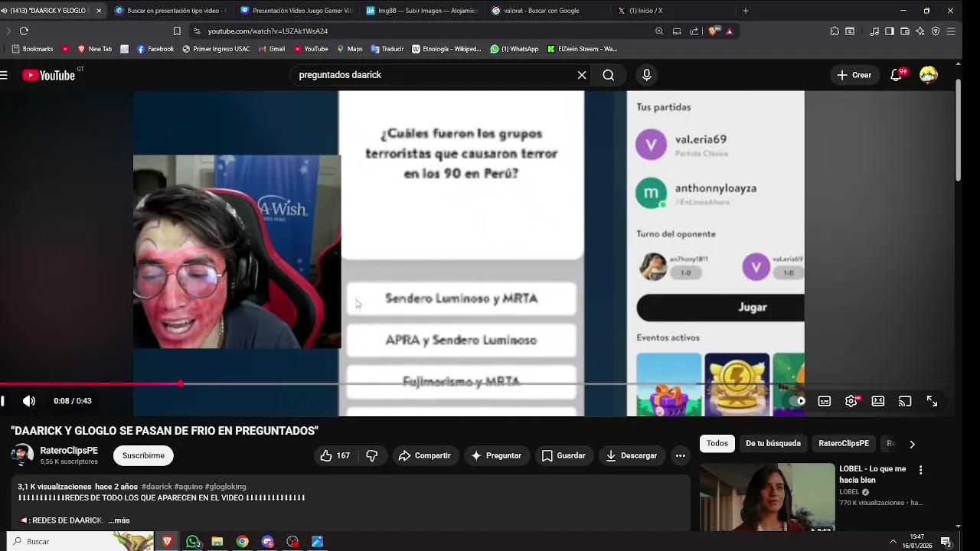Screen dimensions: 980x551
Task: Like the video with thumbs up
Action: coord(335,455)
